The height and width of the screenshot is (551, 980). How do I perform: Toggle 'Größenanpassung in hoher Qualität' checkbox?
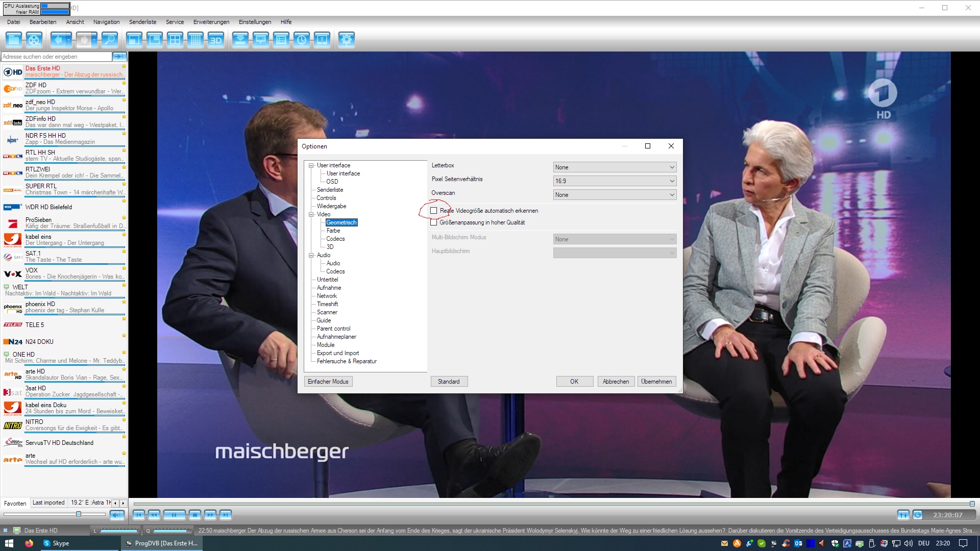tap(434, 222)
